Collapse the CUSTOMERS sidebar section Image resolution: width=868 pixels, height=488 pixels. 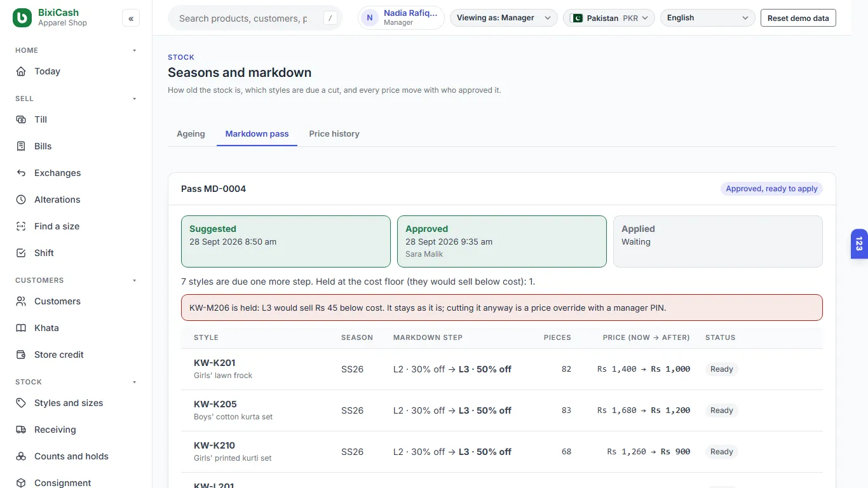click(134, 280)
